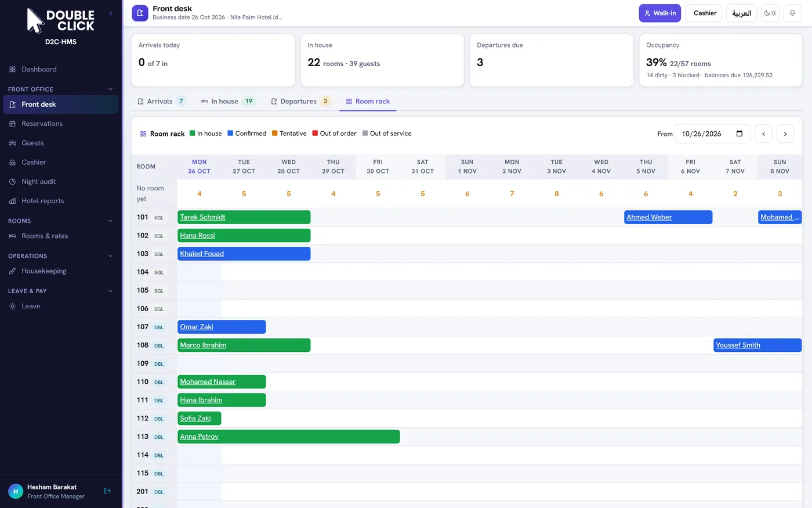Collapse the Operations section
Image resolution: width=812 pixels, height=508 pixels.
[x=110, y=256]
